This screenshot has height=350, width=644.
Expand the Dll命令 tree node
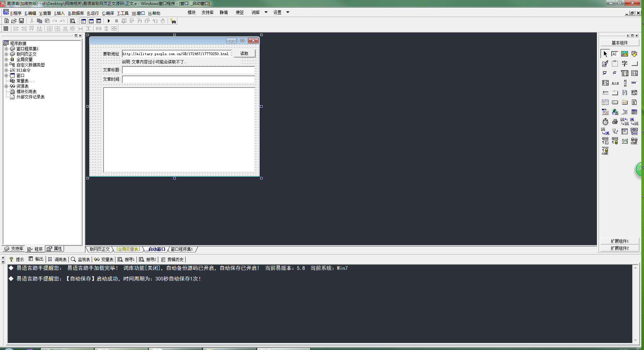[6, 70]
